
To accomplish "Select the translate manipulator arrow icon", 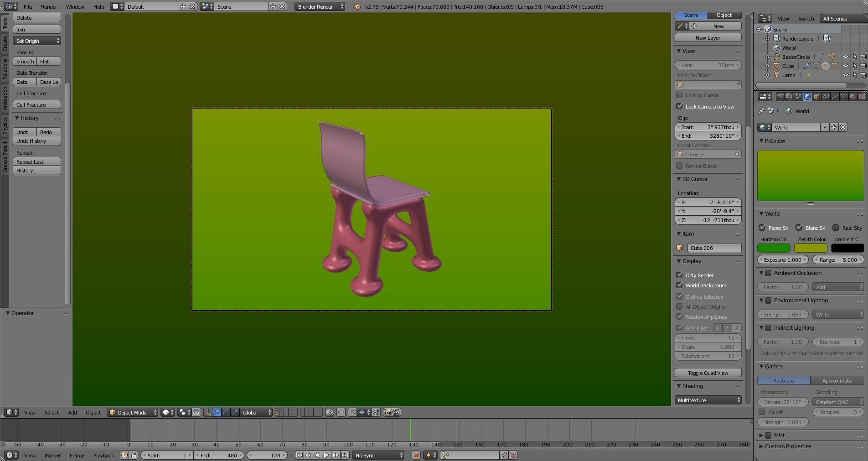I will tap(217, 412).
